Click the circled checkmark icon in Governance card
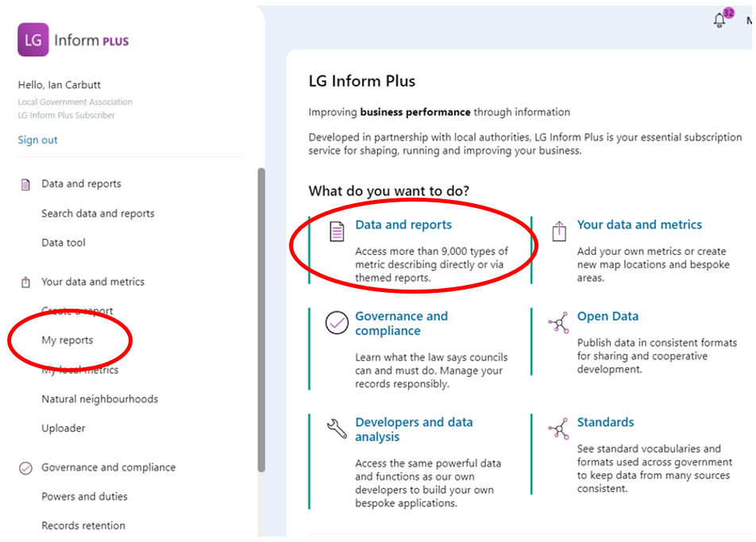 click(337, 323)
